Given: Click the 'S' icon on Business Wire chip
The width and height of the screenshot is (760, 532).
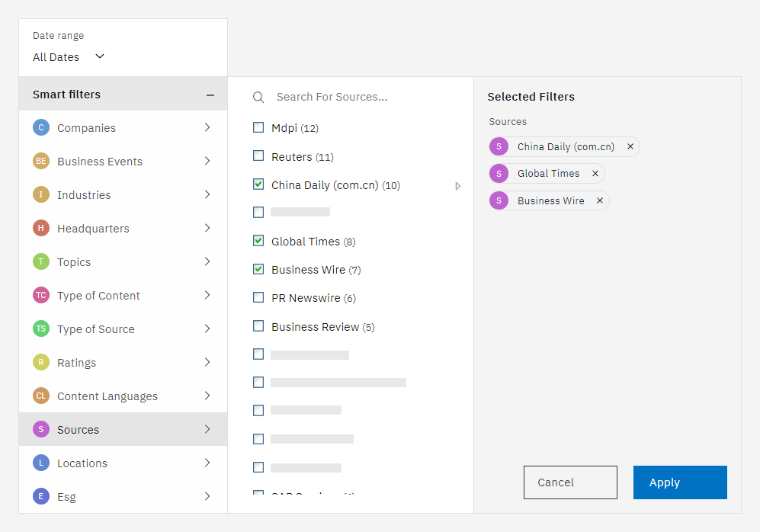Looking at the screenshot, I should pyautogui.click(x=499, y=200).
